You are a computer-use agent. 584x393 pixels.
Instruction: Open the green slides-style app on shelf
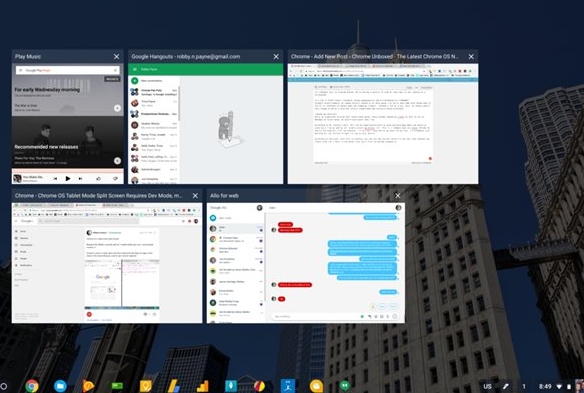click(117, 386)
